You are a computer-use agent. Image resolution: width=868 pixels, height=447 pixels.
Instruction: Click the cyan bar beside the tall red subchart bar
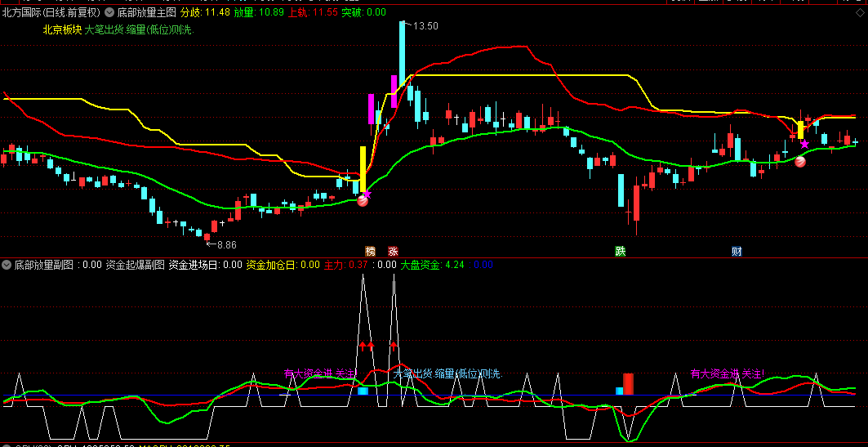620,391
